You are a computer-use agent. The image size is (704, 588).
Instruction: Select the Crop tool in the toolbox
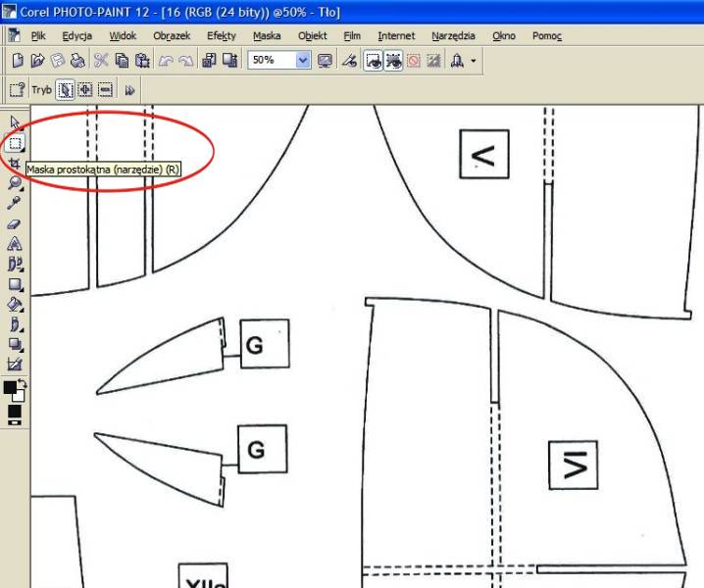click(x=15, y=163)
